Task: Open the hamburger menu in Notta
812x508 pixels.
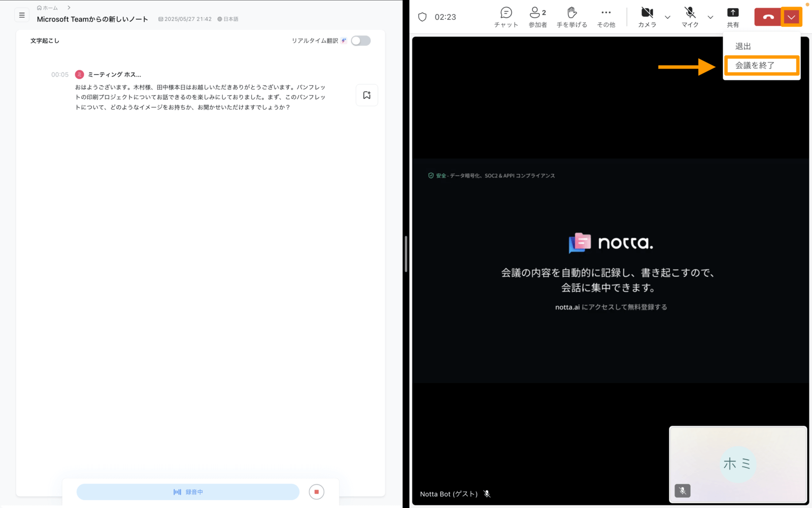Action: (x=22, y=15)
